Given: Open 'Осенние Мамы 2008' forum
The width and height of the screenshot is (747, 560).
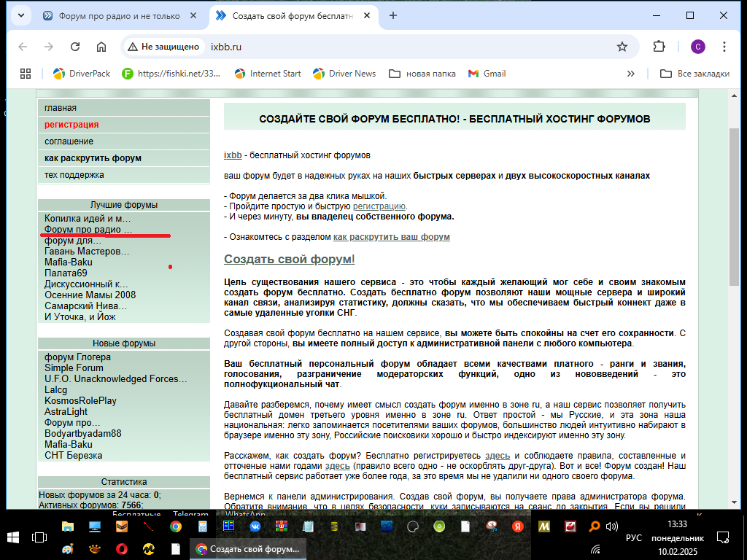Looking at the screenshot, I should click(90, 295).
